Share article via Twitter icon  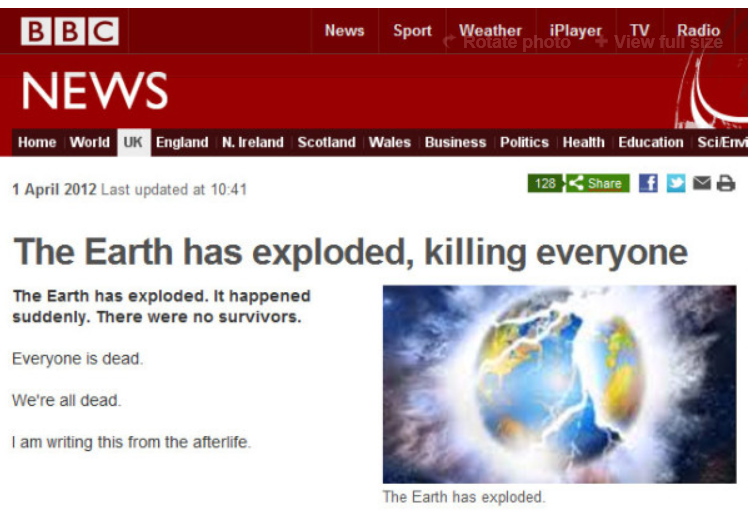676,183
